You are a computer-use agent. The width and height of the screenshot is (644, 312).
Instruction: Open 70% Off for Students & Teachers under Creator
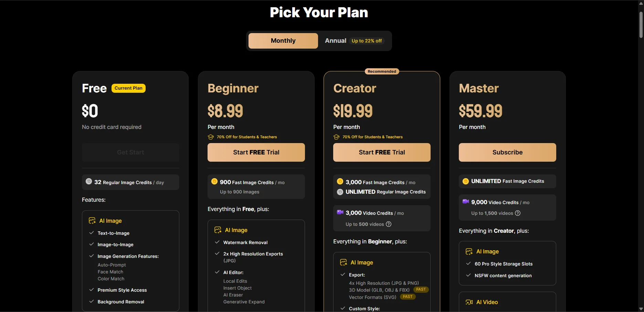[372, 137]
